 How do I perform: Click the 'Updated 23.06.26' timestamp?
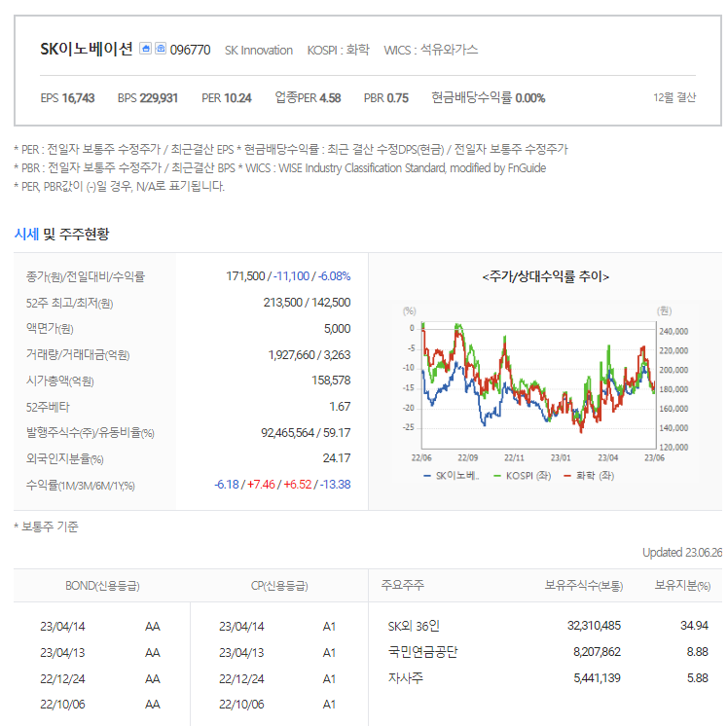(682, 553)
